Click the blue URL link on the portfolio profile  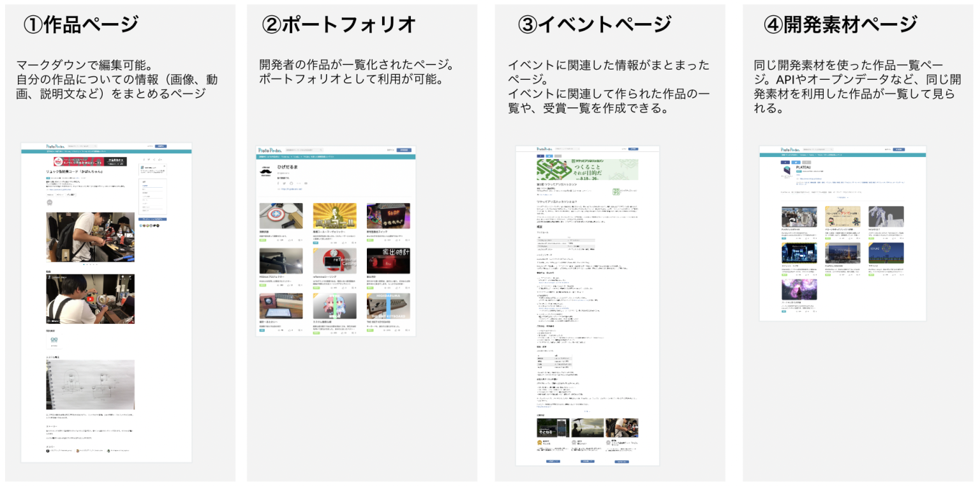click(x=292, y=189)
